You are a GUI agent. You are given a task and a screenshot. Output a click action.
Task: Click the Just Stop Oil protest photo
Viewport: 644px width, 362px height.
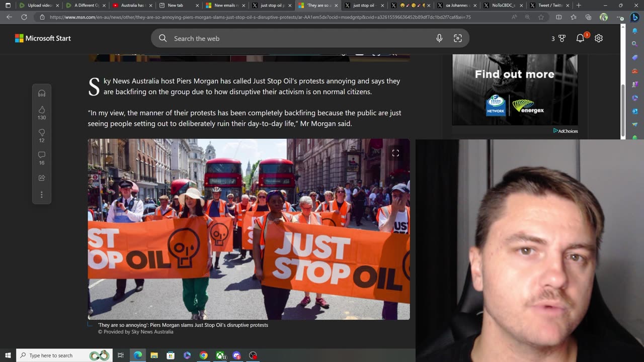coord(249,229)
